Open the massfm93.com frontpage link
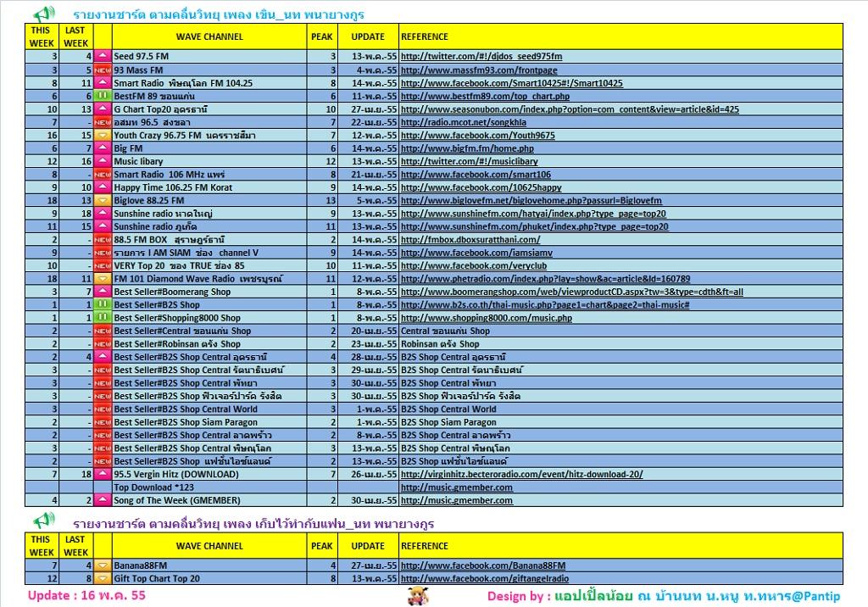 (479, 70)
